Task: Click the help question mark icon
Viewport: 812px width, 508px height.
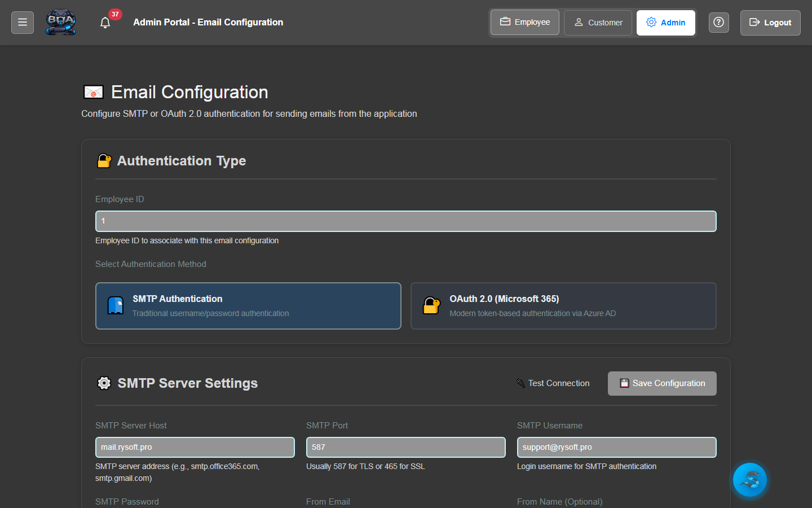Action: 718,23
